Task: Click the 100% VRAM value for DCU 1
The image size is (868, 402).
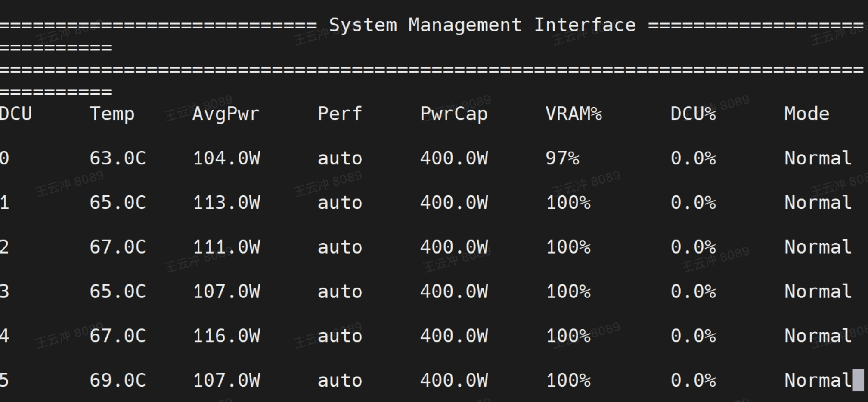Action: click(x=568, y=203)
